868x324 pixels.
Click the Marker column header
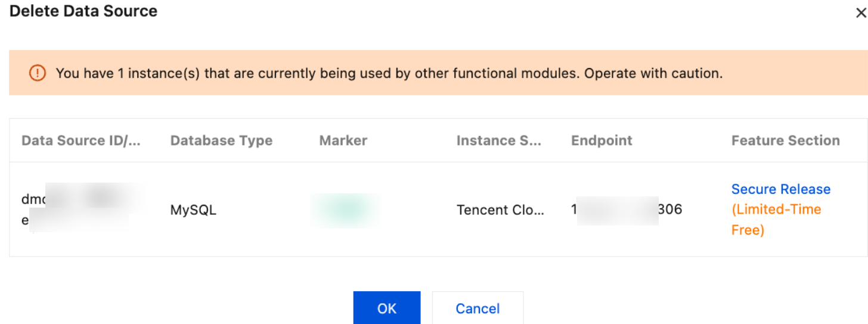343,141
